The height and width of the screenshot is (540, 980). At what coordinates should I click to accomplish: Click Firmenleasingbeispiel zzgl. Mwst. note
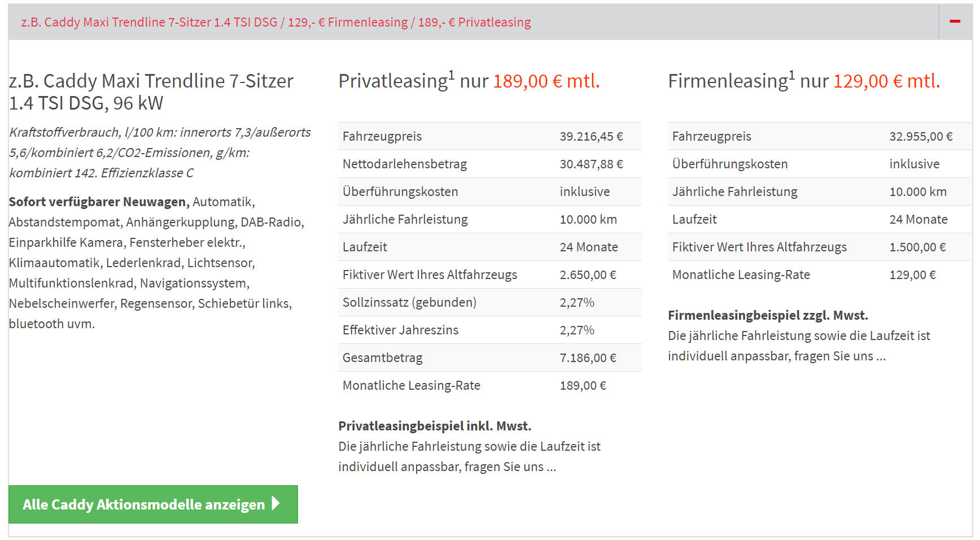click(768, 315)
